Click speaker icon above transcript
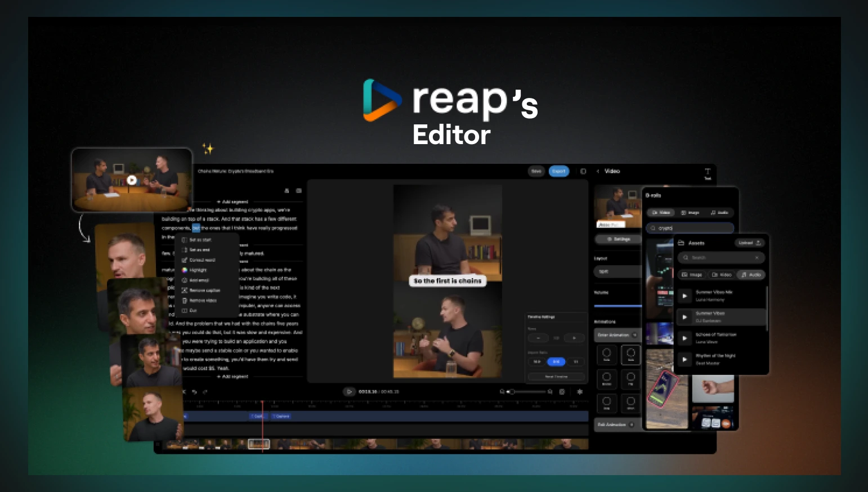 point(287,191)
